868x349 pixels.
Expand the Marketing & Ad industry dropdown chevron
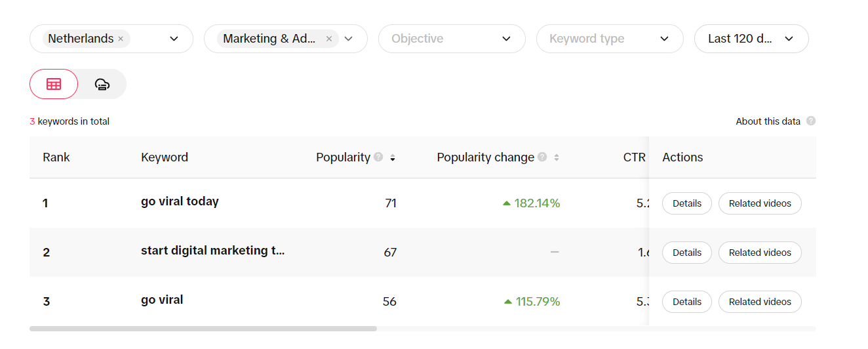click(349, 39)
